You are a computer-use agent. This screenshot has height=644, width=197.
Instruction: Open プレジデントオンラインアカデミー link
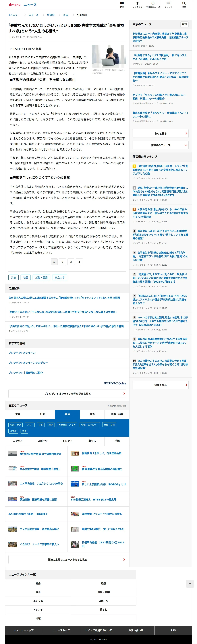point(28,363)
